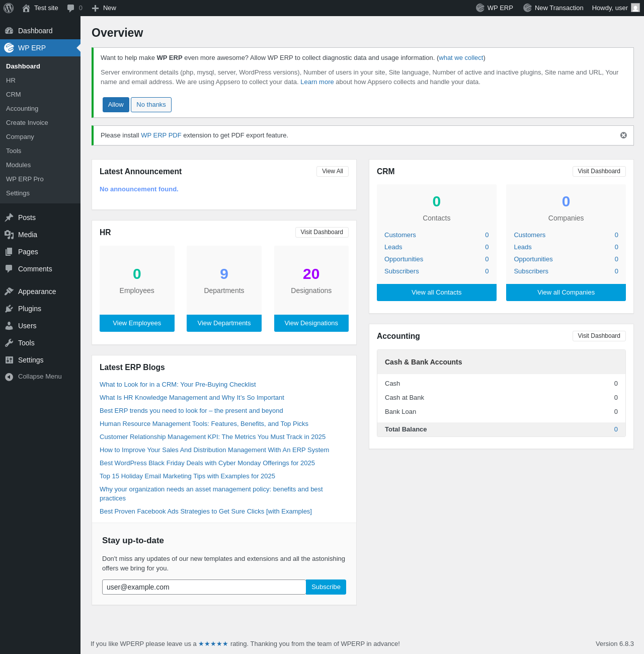Click the View all Companies button
The image size is (644, 654).
point(566,293)
